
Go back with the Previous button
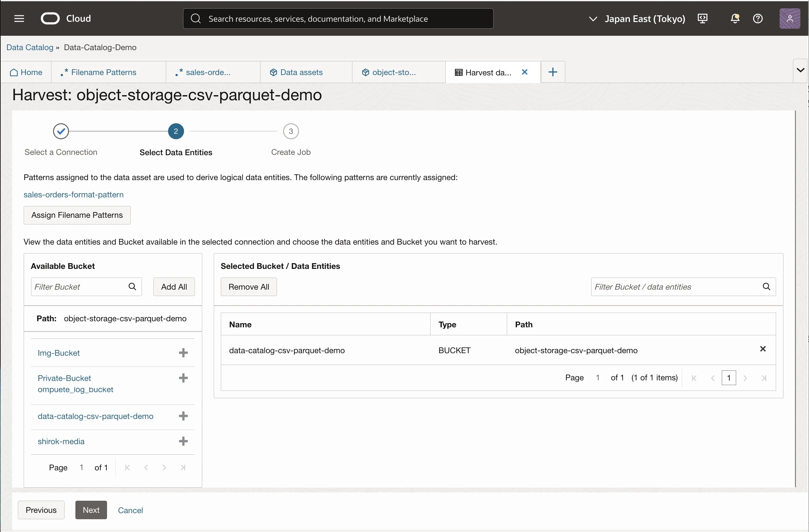(x=41, y=510)
